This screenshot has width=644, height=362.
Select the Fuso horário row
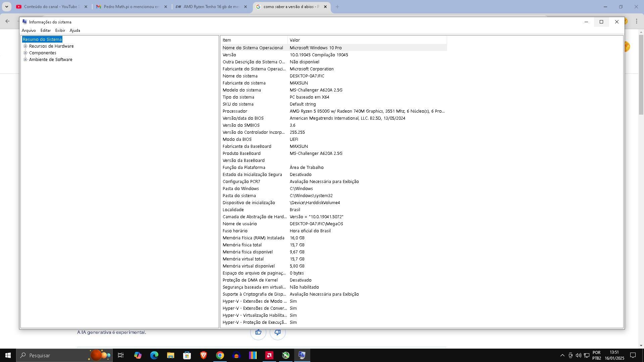pyautogui.click(x=334, y=231)
